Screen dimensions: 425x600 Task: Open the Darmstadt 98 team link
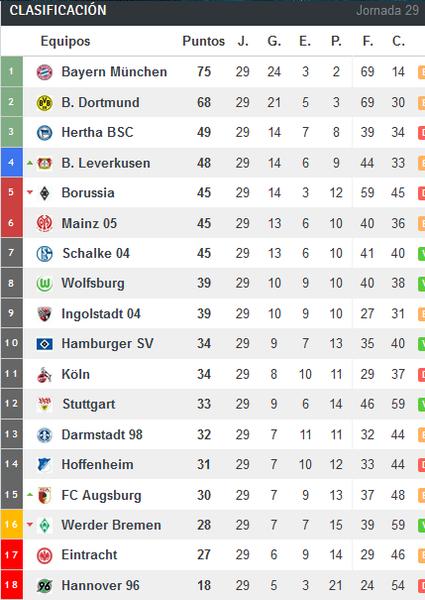tap(102, 435)
